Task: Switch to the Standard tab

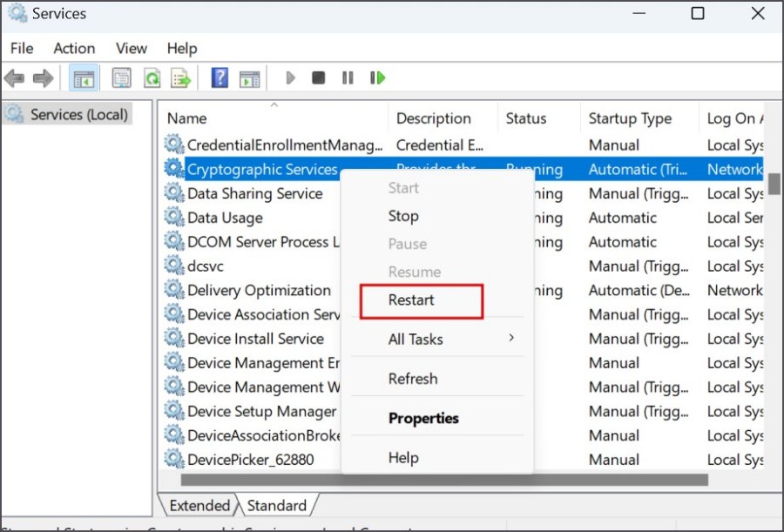Action: point(276,506)
